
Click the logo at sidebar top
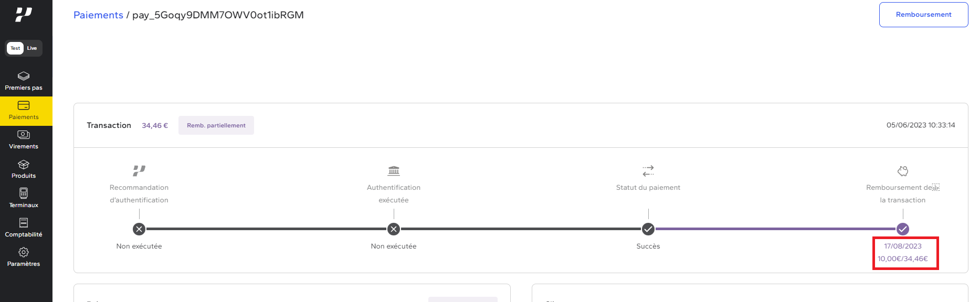click(x=24, y=15)
